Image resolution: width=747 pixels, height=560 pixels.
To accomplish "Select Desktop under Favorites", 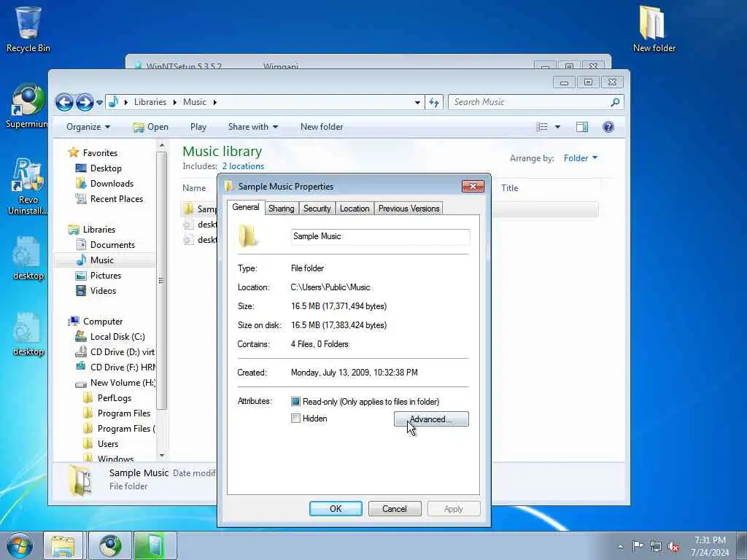I will pyautogui.click(x=99, y=168).
